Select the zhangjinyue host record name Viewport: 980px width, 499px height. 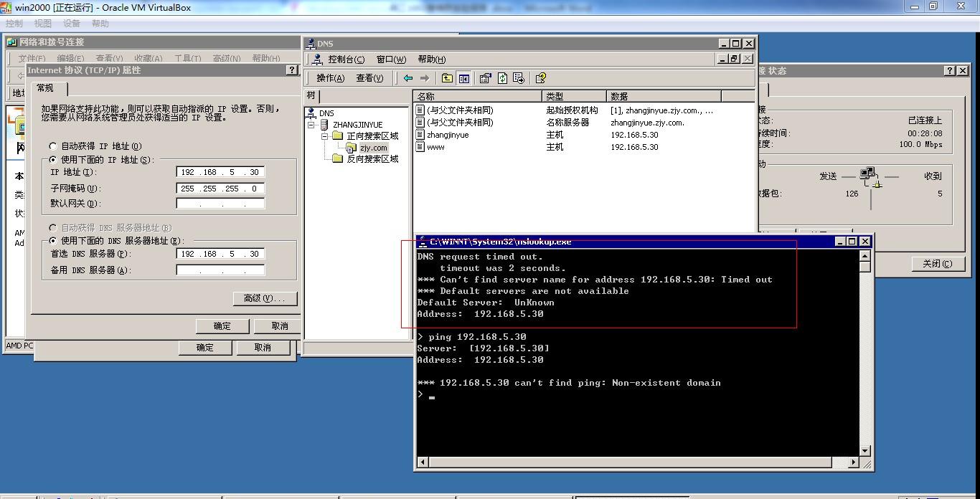[448, 135]
